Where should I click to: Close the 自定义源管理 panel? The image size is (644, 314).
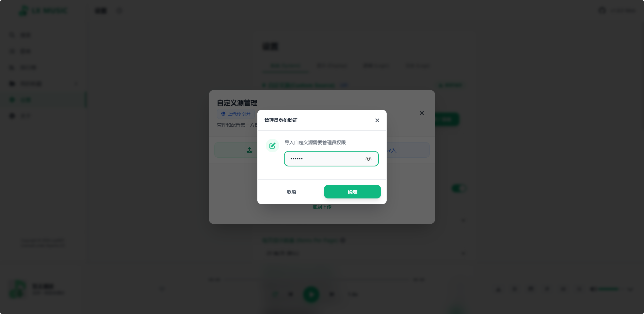coord(422,113)
